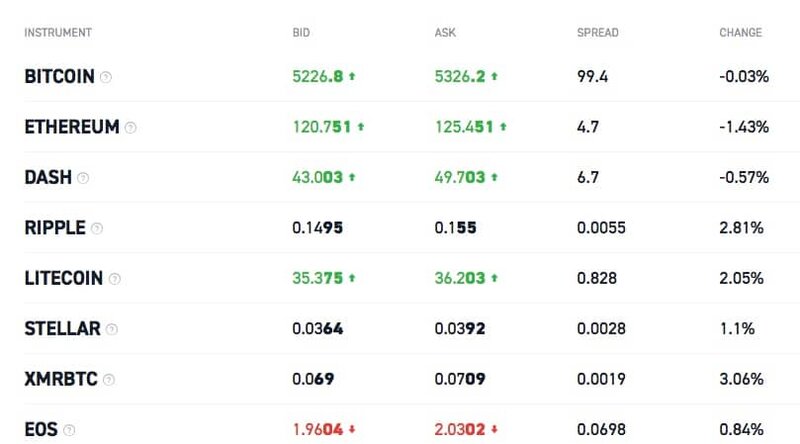Select the ETHEREUM instrument name
This screenshot has height=444, width=800.
point(71,128)
